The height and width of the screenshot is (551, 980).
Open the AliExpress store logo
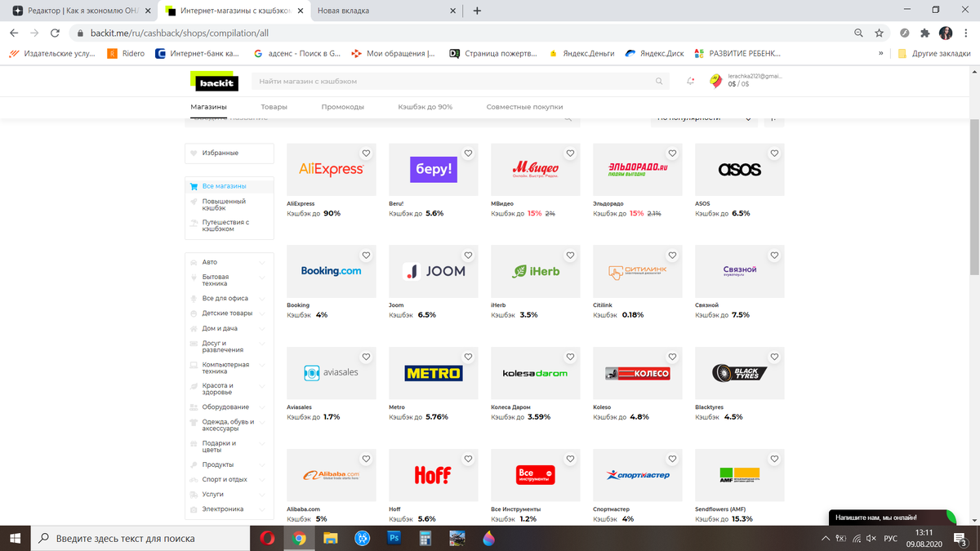[x=332, y=170]
